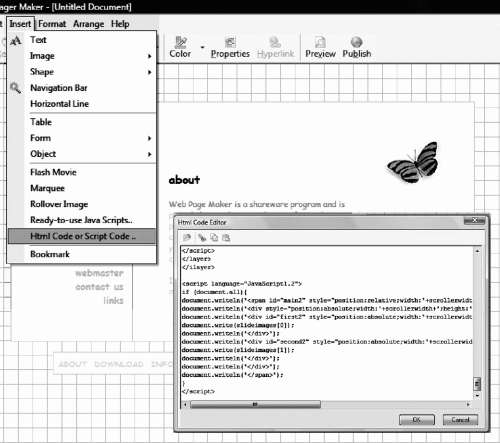Click the vertical scrollbar down arrow in code editor
Screen dimensions: 500x443
477,395
